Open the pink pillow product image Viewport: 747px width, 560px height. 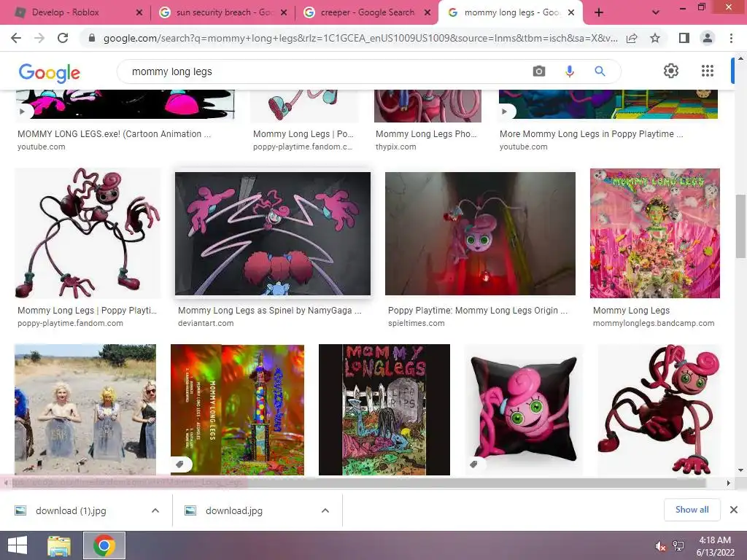(524, 410)
